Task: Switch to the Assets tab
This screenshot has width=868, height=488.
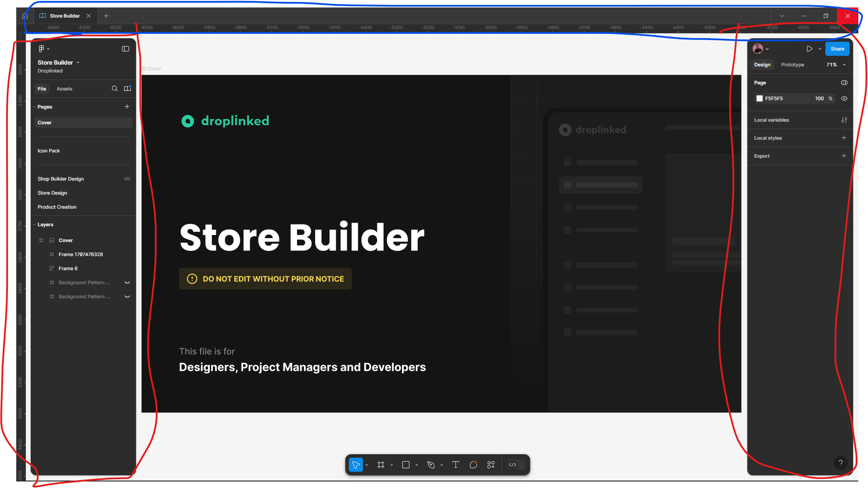Action: (x=65, y=89)
